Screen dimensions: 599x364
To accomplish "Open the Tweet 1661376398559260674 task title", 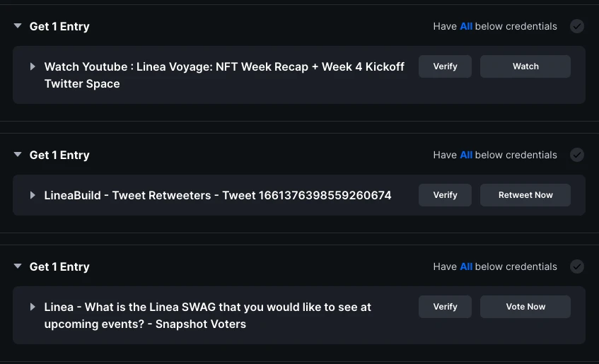I will pos(218,195).
